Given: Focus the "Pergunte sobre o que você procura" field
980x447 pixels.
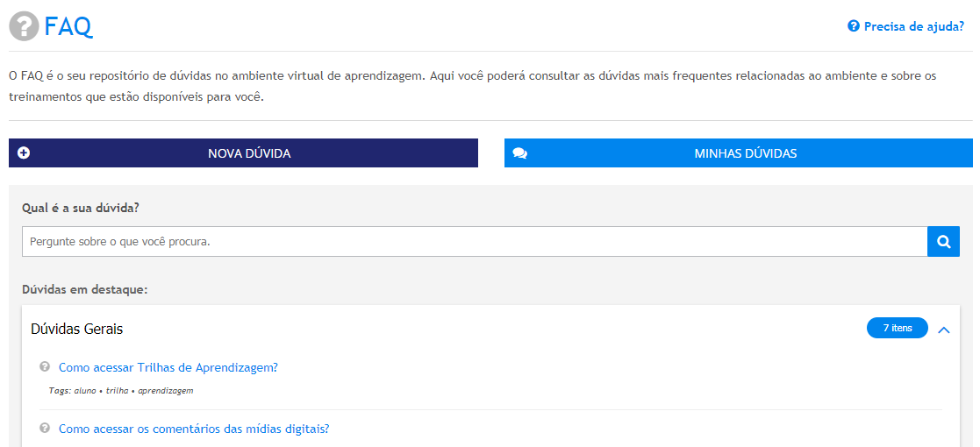Looking at the screenshot, I should coord(474,242).
